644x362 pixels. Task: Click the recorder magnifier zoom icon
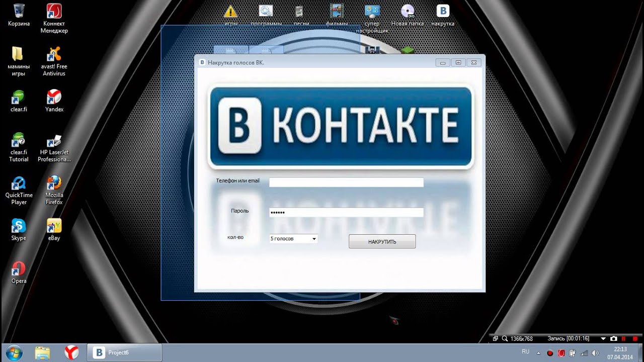point(505,338)
